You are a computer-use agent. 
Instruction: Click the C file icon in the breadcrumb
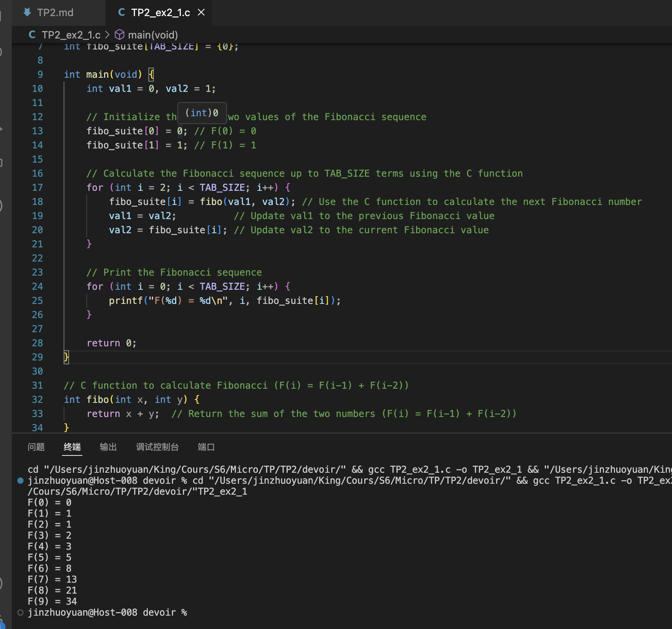point(32,35)
